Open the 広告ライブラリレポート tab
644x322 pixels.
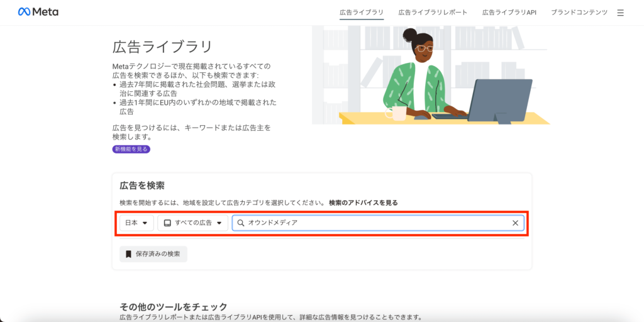[x=433, y=13]
